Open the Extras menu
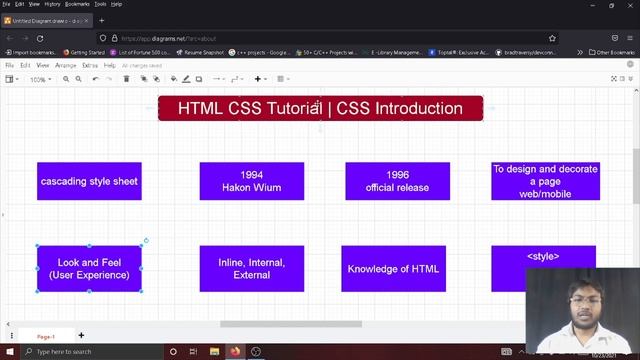 (90, 65)
